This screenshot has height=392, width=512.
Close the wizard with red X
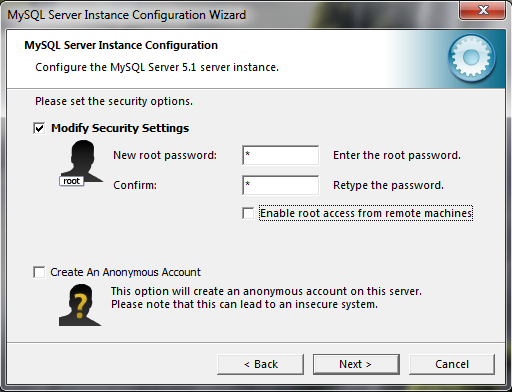(482, 10)
